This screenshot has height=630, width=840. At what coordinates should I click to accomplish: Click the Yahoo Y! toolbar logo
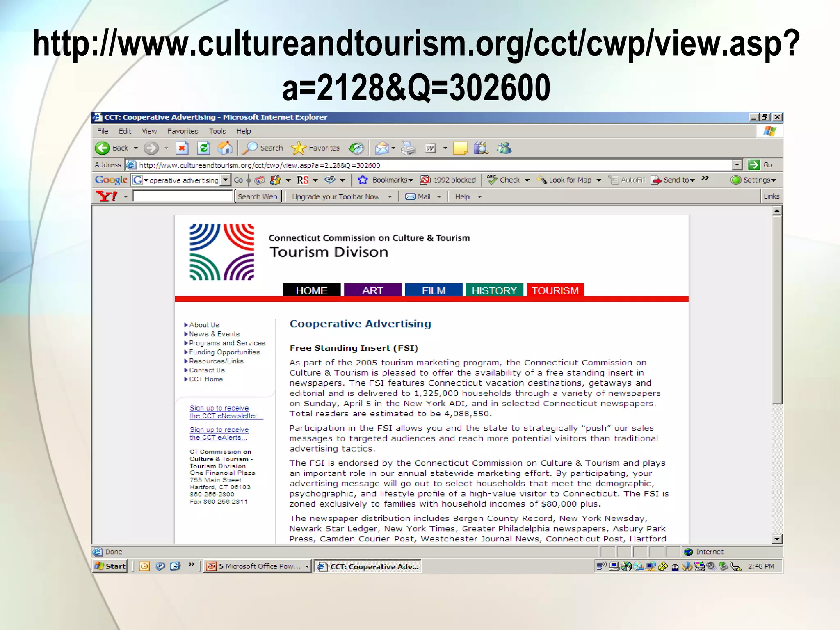[106, 196]
